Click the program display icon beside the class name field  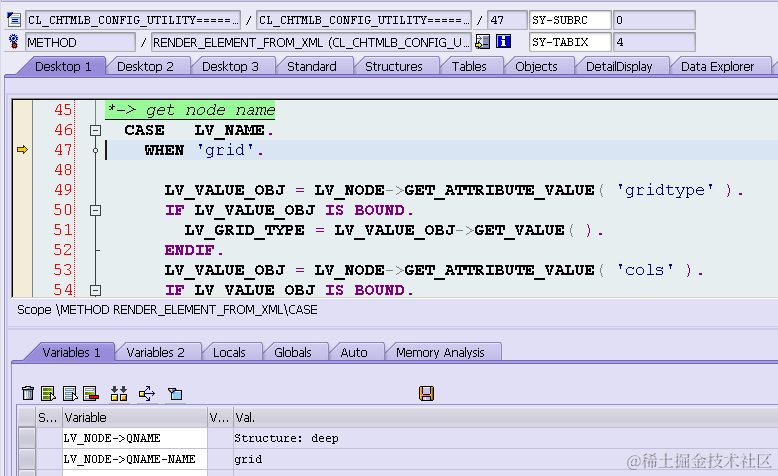pyautogui.click(x=14, y=20)
